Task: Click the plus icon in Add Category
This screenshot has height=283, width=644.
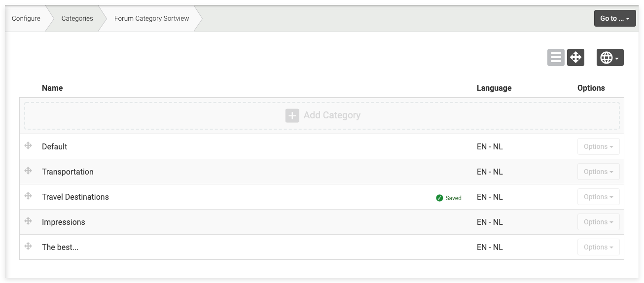Action: point(292,115)
